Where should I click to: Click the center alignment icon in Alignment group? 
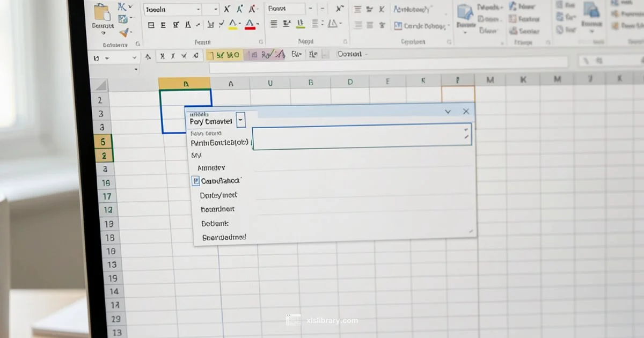tap(286, 25)
